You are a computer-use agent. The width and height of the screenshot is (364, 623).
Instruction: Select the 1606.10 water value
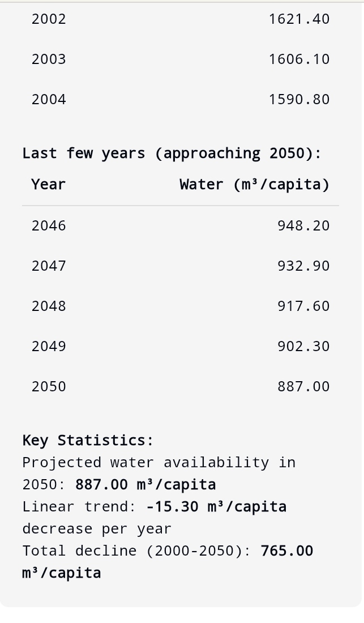(299, 59)
